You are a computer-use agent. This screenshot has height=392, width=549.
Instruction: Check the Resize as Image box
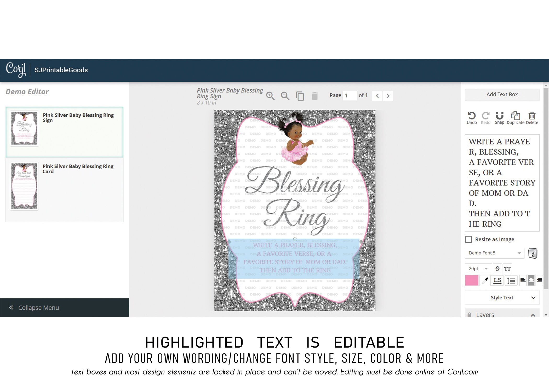468,239
